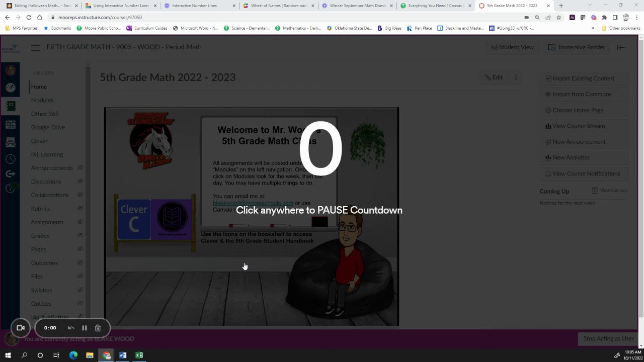The height and width of the screenshot is (362, 644).
Task: Open a new browser tab with plus
Action: coord(561,6)
